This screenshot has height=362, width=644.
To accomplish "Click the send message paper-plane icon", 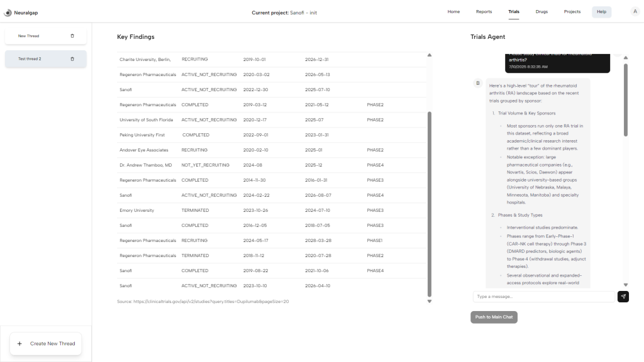I will 623,297.
